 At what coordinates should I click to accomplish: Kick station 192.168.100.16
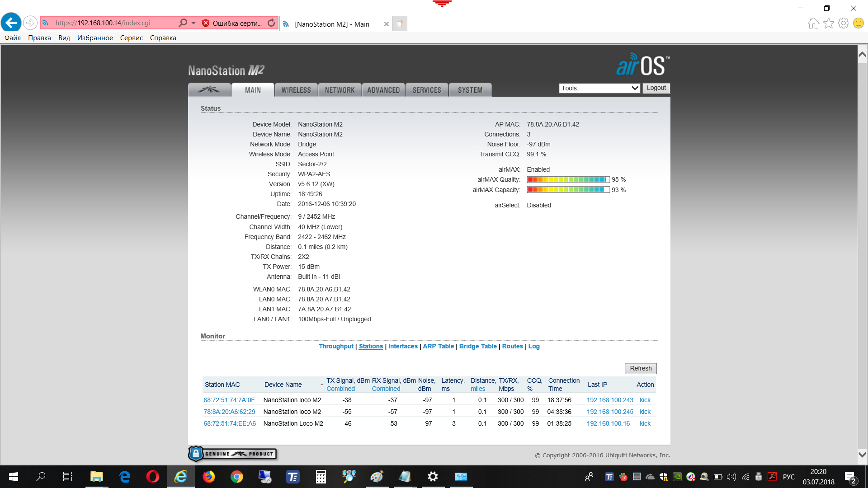click(645, 423)
